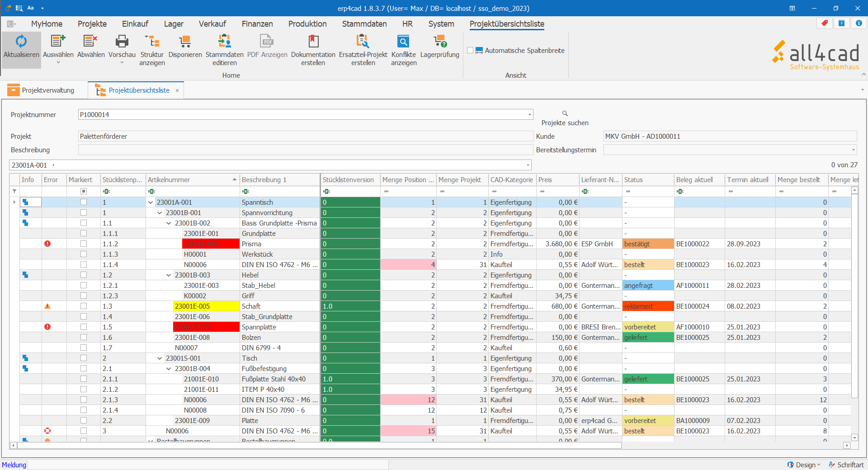Click the red 23001E-007 article cell
Viewport: 868px width, 470px height.
[206, 327]
